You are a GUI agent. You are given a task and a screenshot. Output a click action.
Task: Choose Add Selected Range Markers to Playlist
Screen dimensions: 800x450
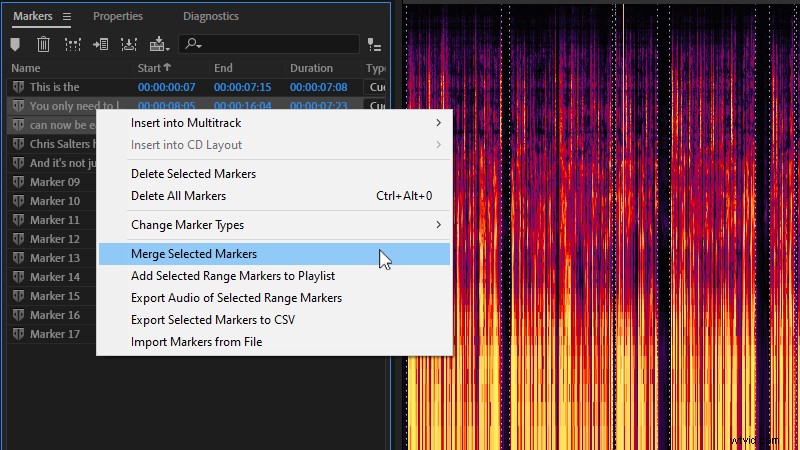(x=274, y=276)
